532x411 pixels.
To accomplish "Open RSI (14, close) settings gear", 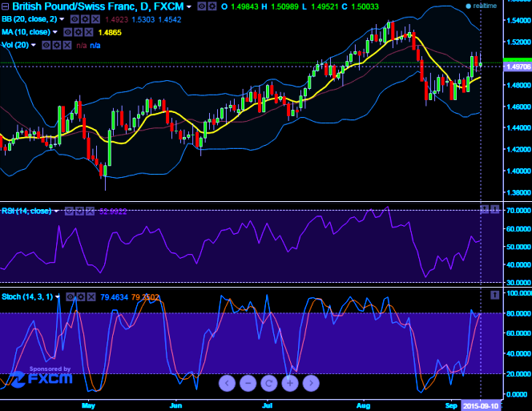I will [79, 211].
